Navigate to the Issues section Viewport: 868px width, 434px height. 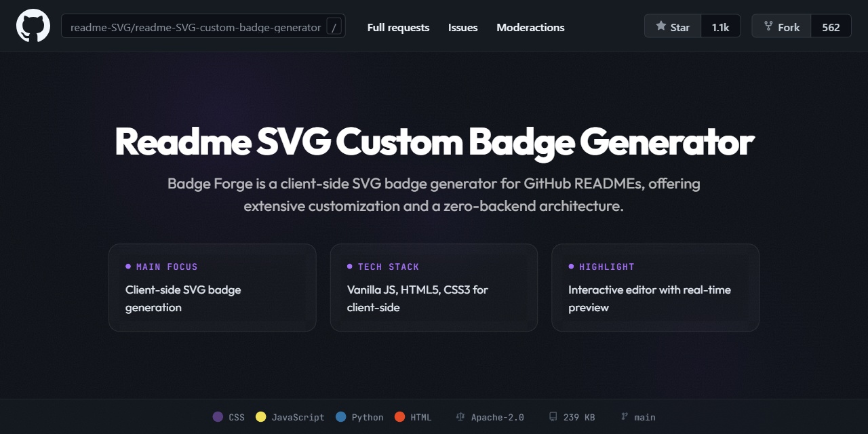(x=462, y=27)
